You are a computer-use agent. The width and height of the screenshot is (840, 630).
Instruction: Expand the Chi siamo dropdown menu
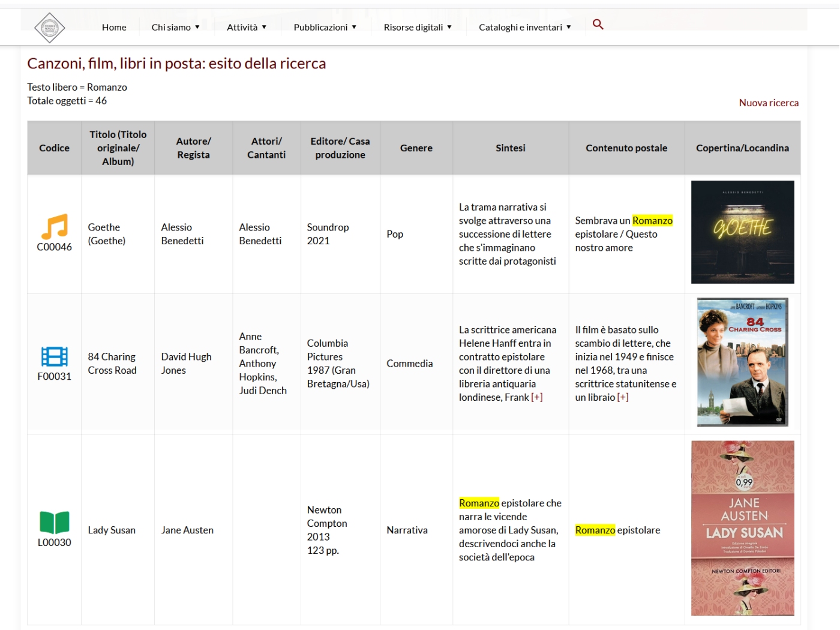pos(175,28)
